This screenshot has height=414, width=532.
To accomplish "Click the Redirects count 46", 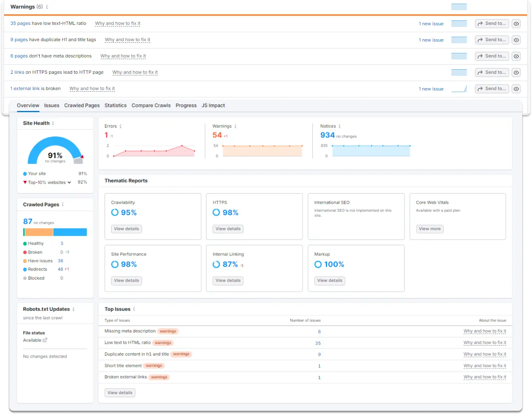I will point(60,269).
